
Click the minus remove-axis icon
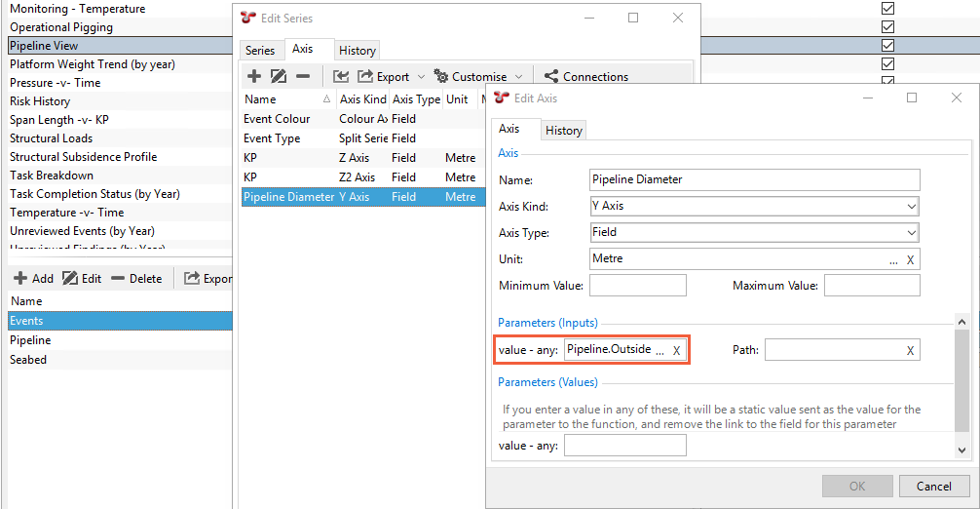click(x=303, y=76)
